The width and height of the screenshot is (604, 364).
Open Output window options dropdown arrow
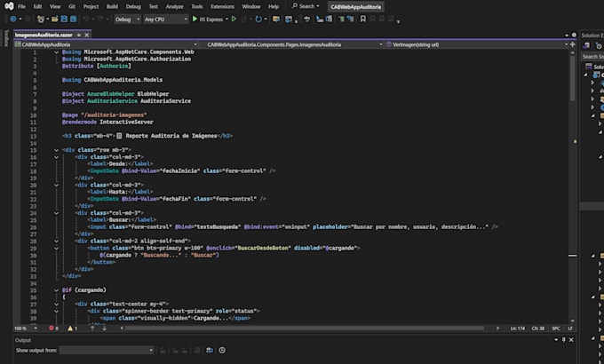coord(556,340)
